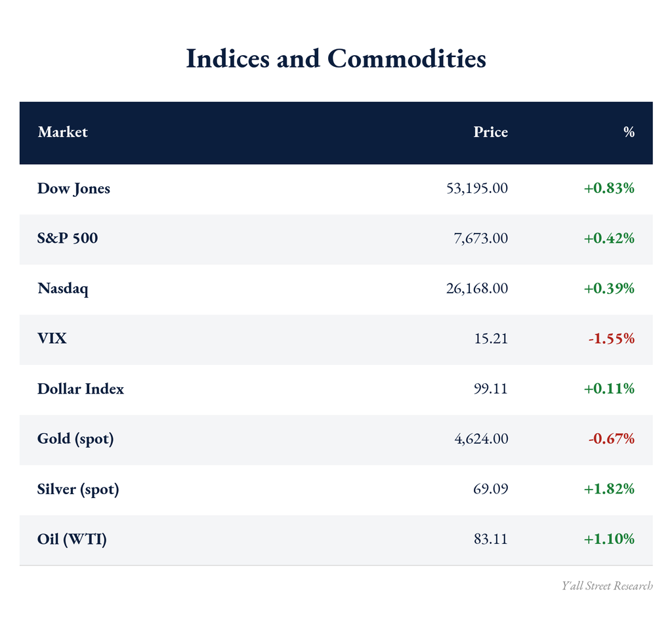
Task: Click the Silver change +1.82%
Action: (x=609, y=489)
